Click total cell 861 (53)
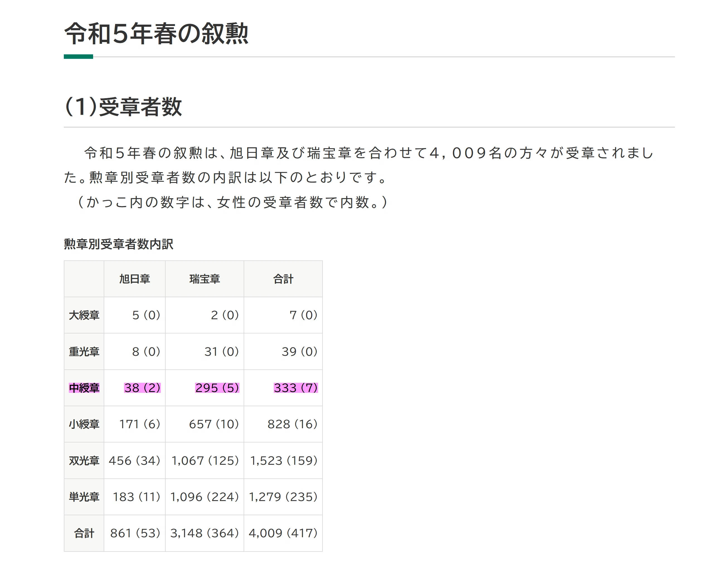Image resolution: width=715 pixels, height=588 pixels. tap(134, 533)
